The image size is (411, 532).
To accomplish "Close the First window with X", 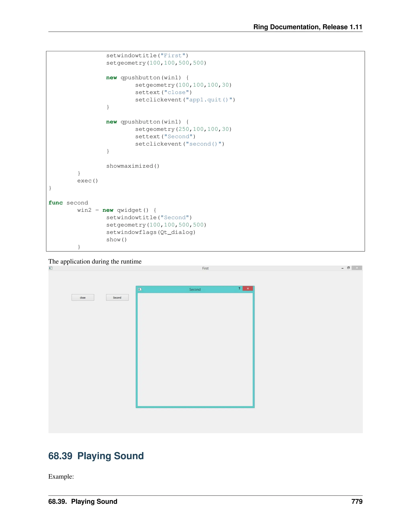I will click(x=357, y=268).
